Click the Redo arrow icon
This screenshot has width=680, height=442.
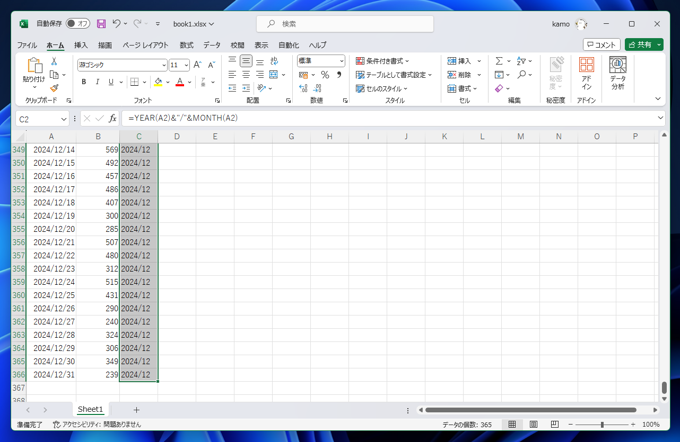point(137,23)
